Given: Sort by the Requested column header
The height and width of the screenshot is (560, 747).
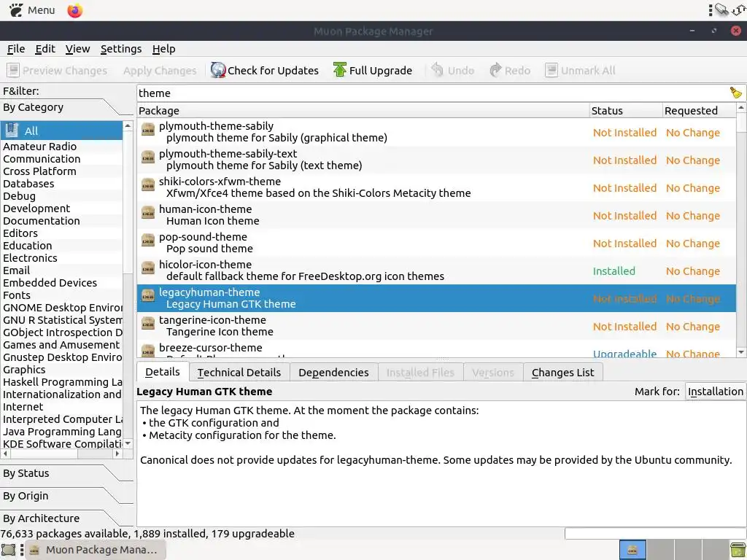Looking at the screenshot, I should coord(700,111).
